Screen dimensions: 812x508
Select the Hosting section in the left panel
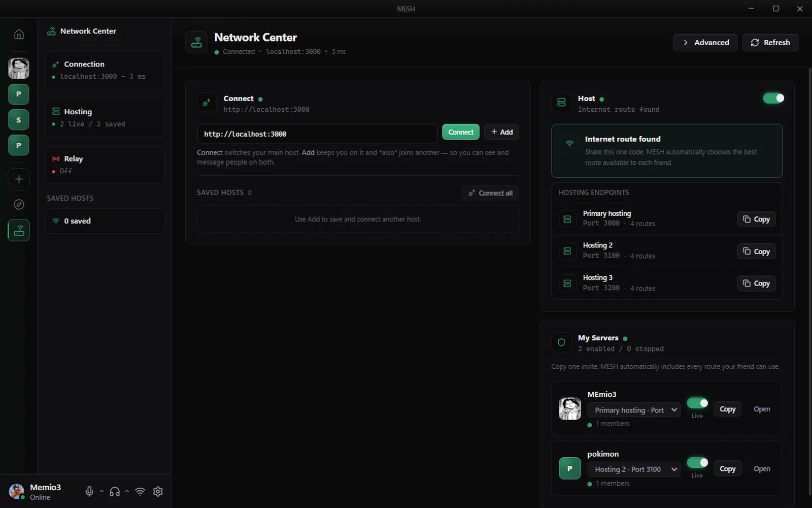105,117
